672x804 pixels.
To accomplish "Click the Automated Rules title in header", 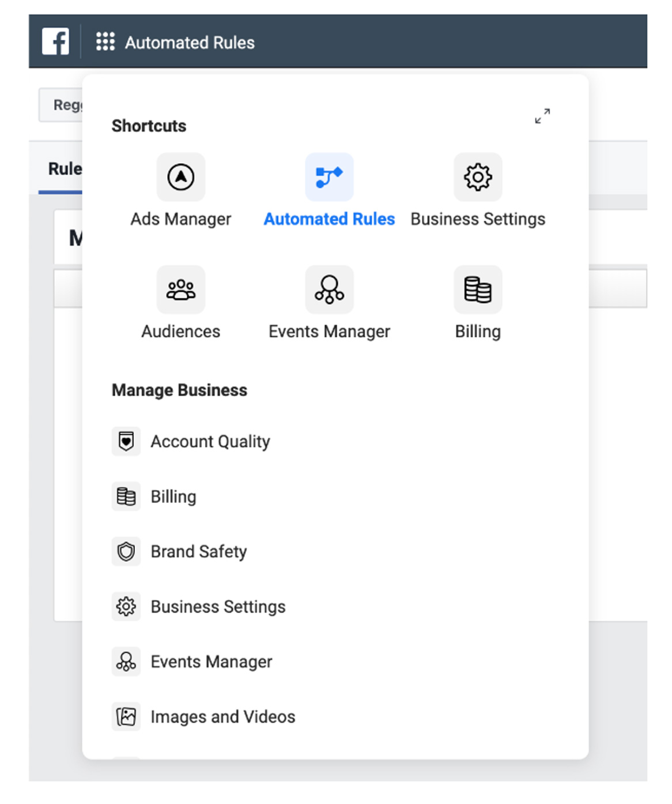I will pos(190,42).
